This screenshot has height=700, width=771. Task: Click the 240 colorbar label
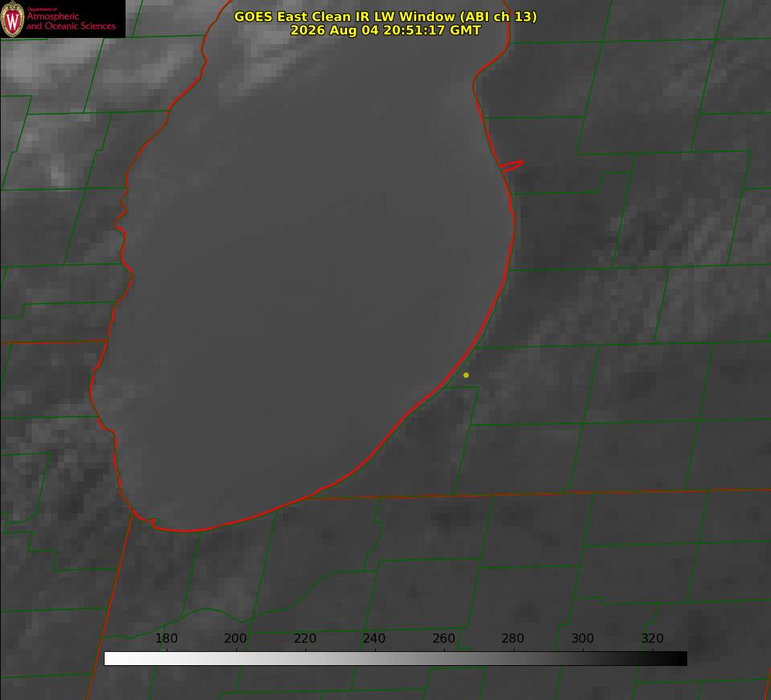tap(374, 639)
